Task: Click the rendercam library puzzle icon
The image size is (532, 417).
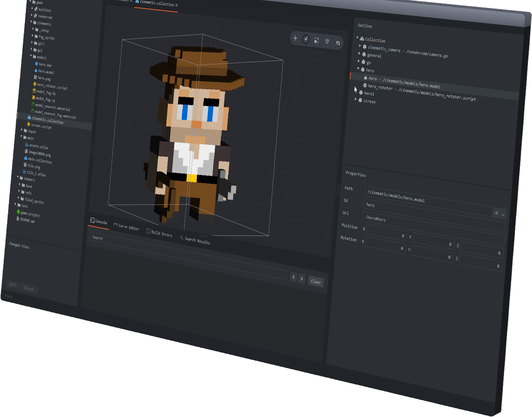Action: (35, 15)
